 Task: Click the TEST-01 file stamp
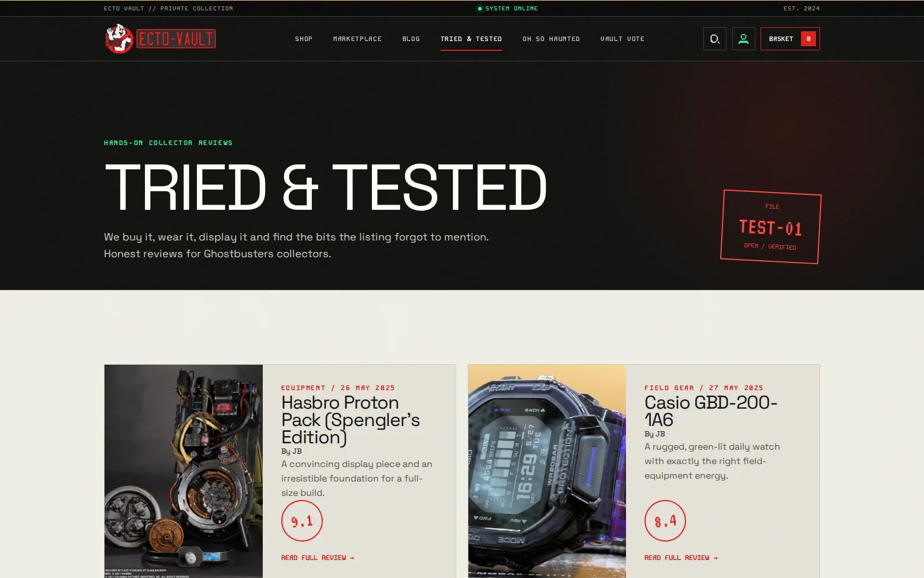pyautogui.click(x=771, y=227)
